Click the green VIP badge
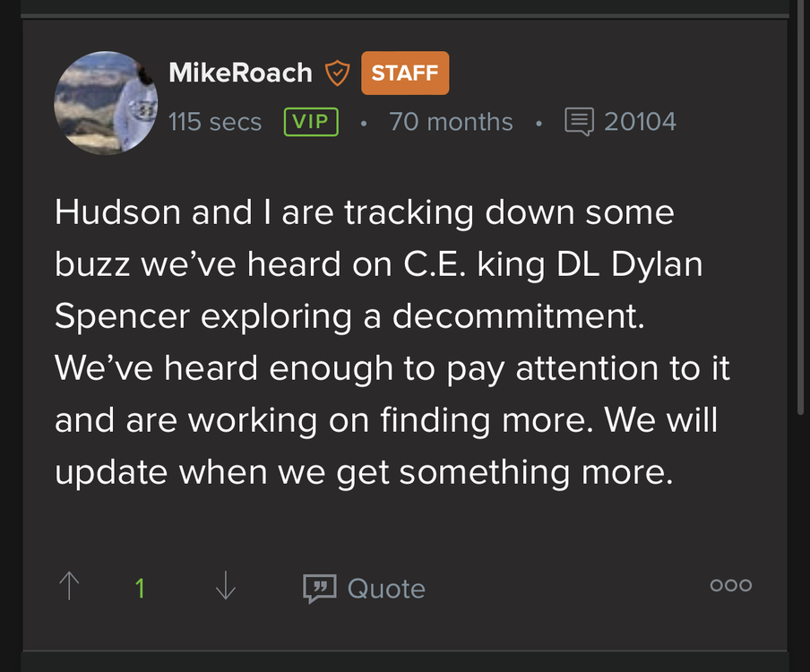The width and height of the screenshot is (810, 672). [x=311, y=122]
